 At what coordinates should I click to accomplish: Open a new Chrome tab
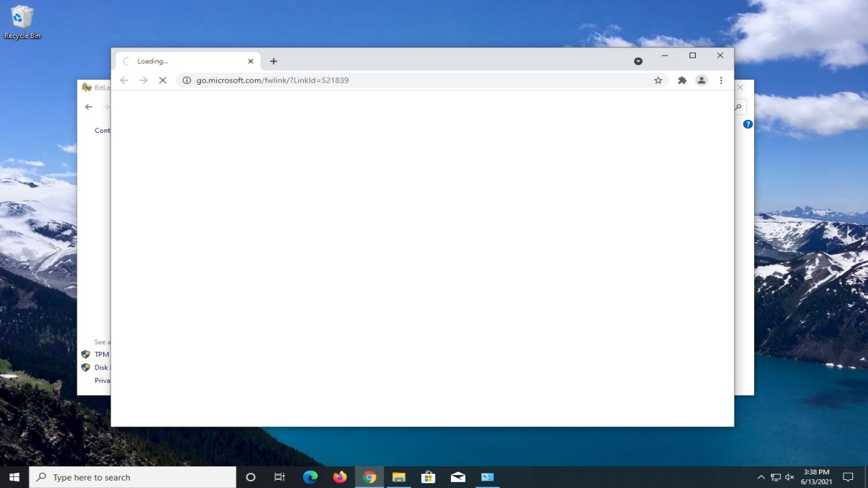273,61
